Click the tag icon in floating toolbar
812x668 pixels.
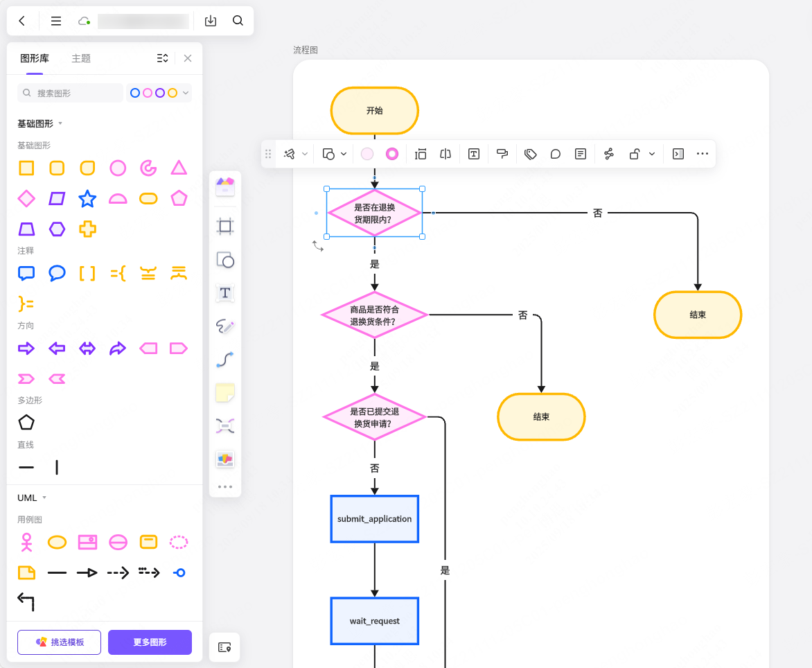pos(530,154)
